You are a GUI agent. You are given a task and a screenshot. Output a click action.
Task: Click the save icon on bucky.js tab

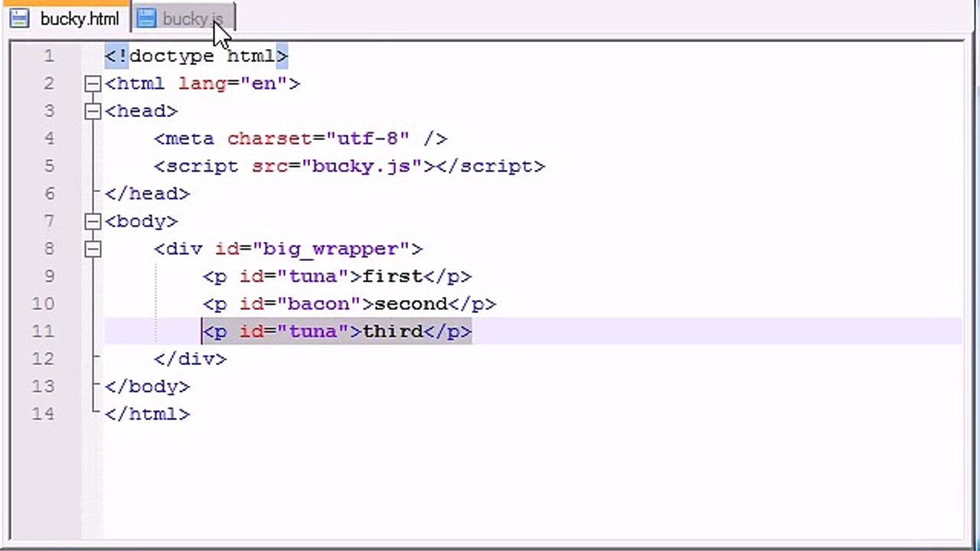point(147,18)
